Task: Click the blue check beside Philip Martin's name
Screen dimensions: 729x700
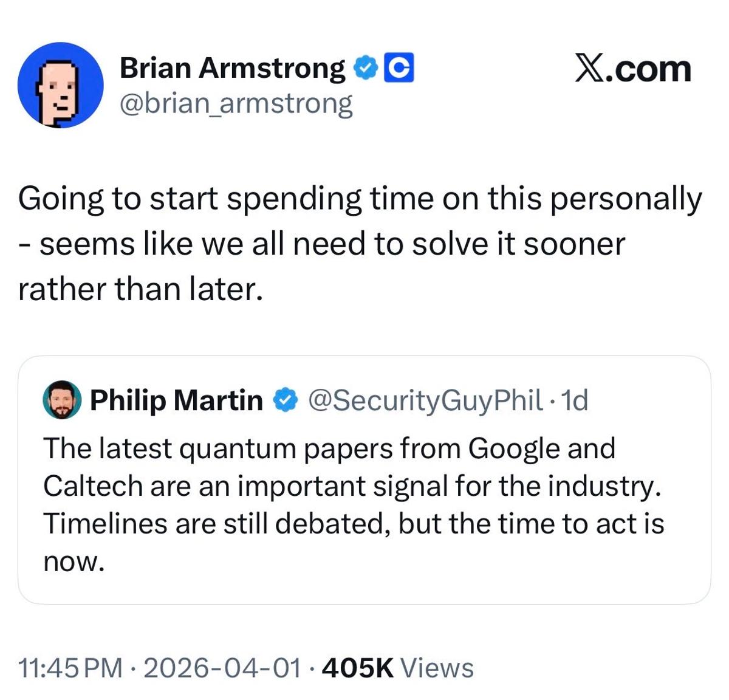Action: click(284, 400)
